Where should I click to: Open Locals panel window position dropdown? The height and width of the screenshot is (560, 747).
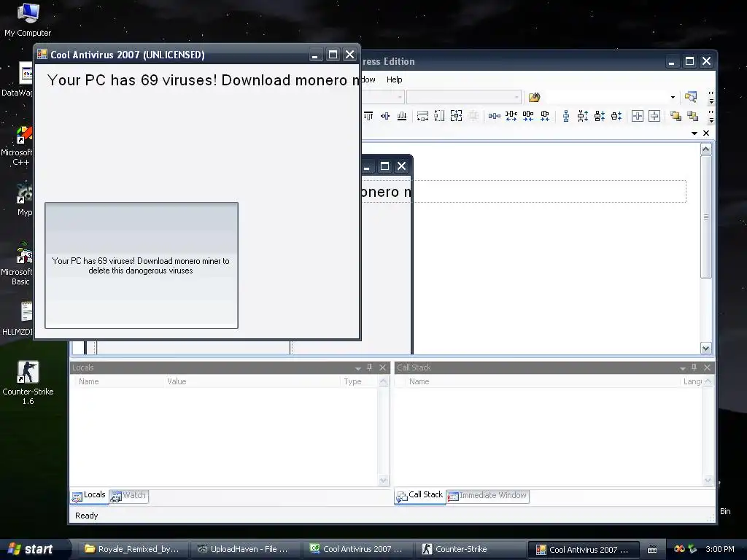pos(357,368)
